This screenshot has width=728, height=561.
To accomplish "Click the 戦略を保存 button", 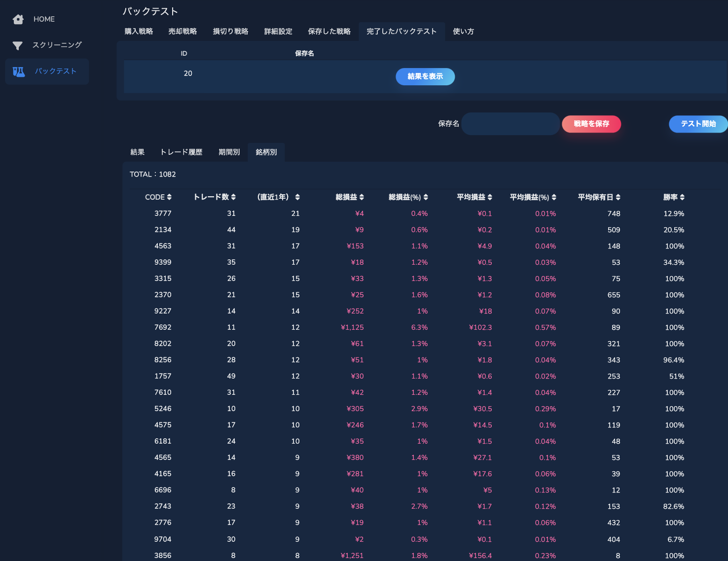I will pos(591,124).
